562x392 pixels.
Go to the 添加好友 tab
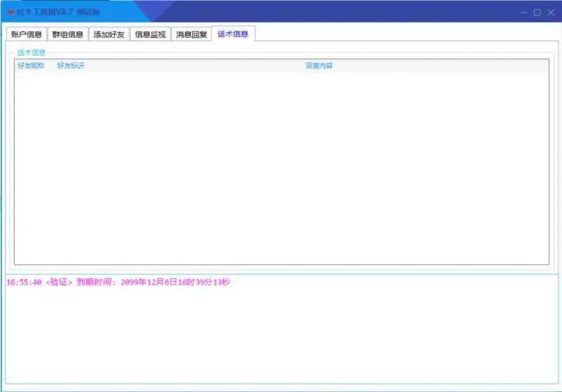(x=109, y=34)
